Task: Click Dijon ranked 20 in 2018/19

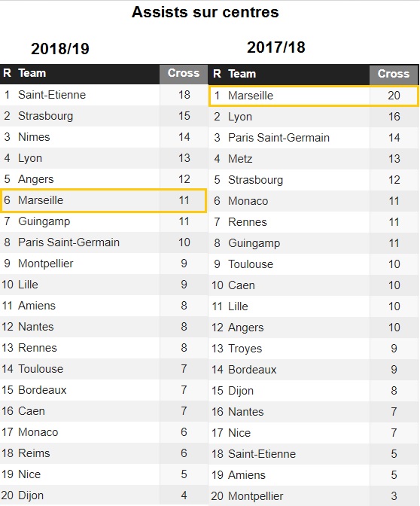Action: point(31,495)
